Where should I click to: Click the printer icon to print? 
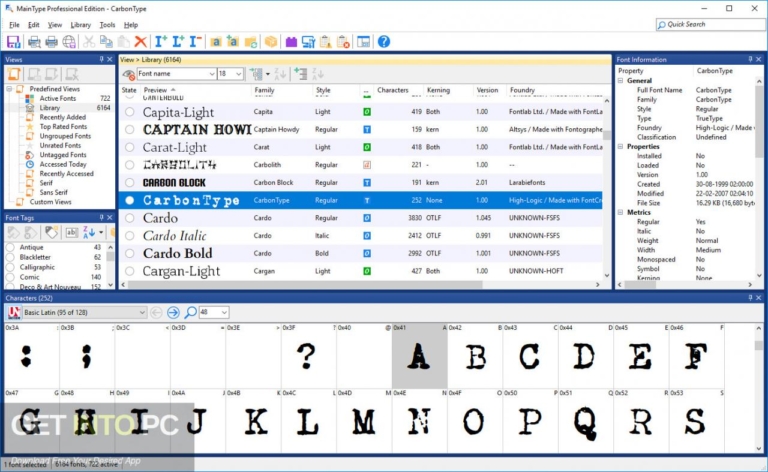[51, 42]
